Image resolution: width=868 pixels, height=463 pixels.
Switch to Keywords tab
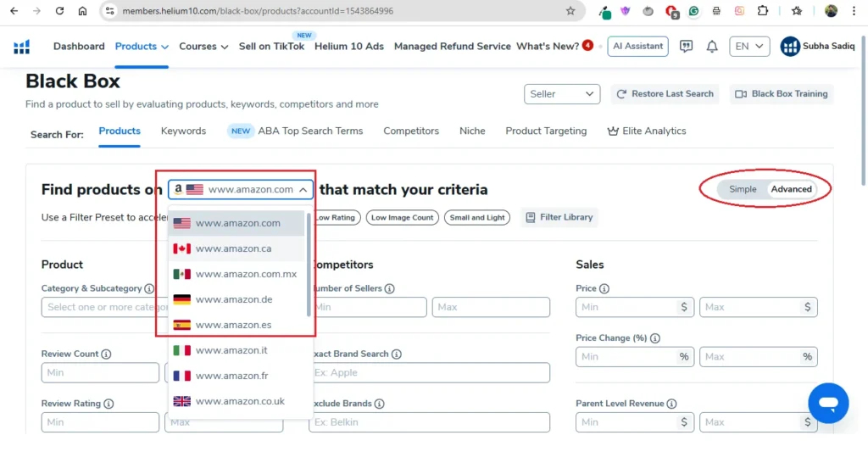pos(183,131)
